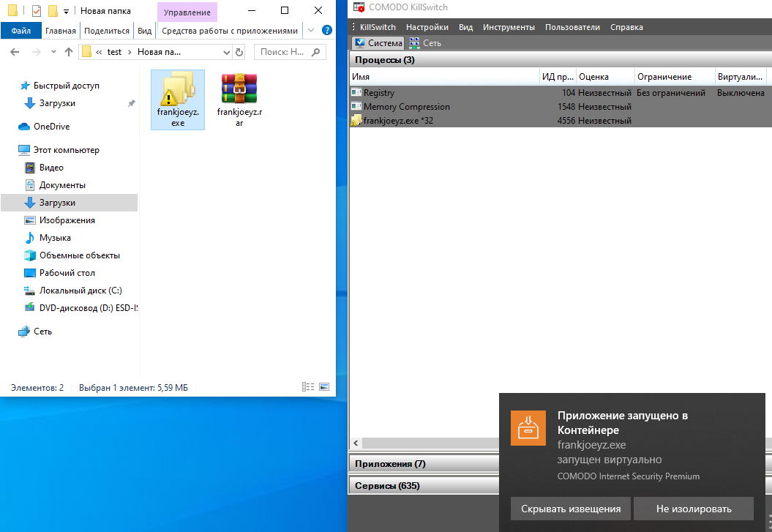Switch to Система tab
The height and width of the screenshot is (532, 772).
[378, 43]
